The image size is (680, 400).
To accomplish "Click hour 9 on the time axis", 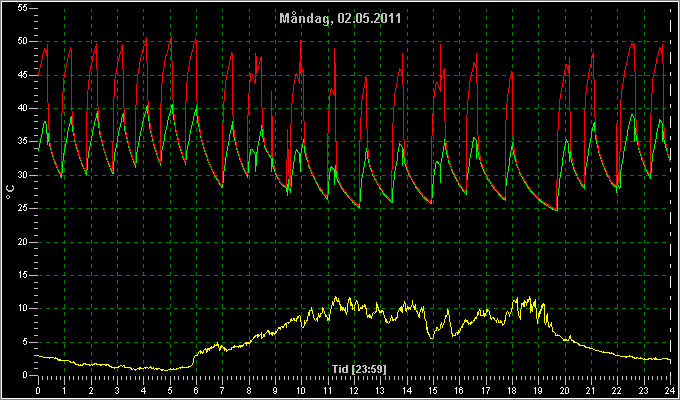I will click(x=275, y=390).
